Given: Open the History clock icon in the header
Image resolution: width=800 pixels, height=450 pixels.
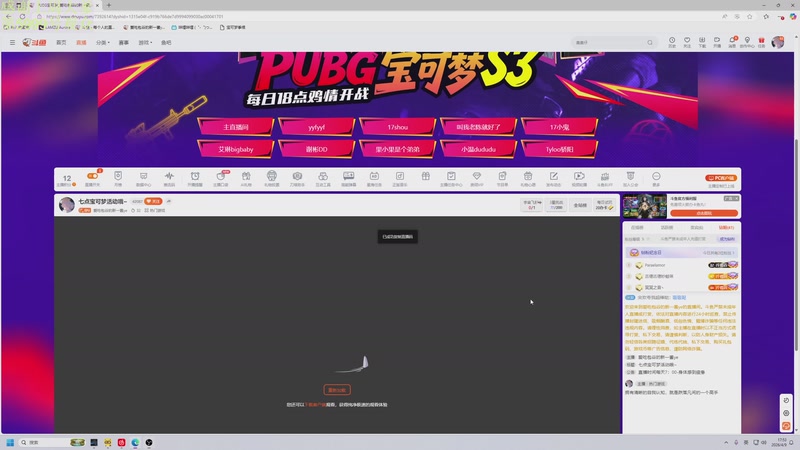Looking at the screenshot, I should click(x=672, y=42).
